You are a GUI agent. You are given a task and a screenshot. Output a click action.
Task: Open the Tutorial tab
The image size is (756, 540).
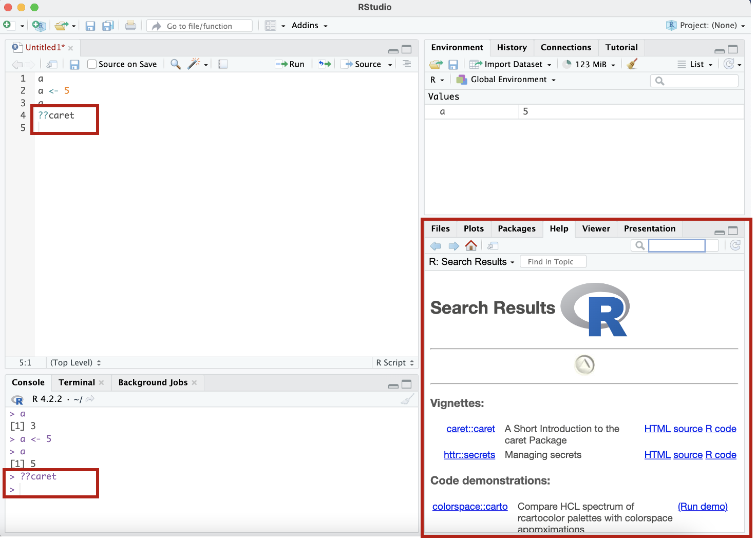coord(621,47)
